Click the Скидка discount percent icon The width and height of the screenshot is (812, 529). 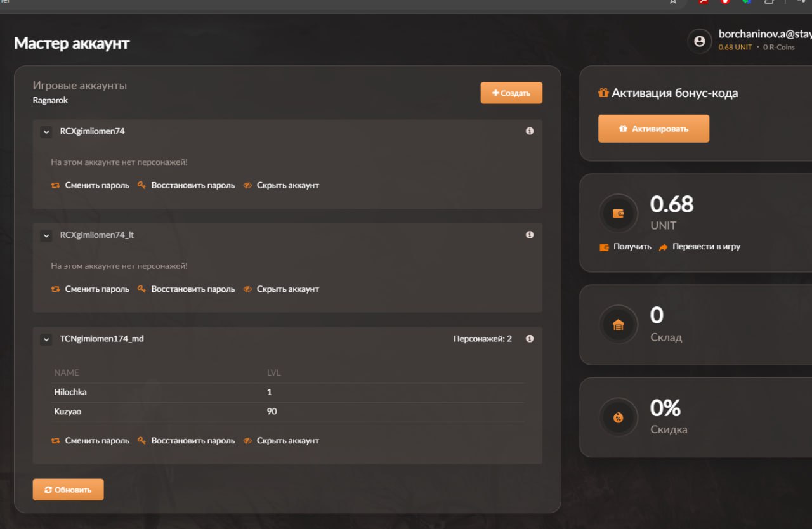coord(618,417)
